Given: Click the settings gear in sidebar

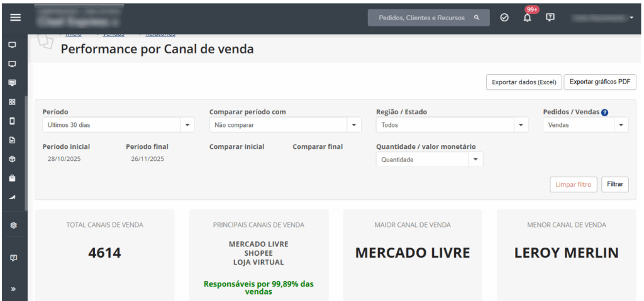Looking at the screenshot, I should click(12, 225).
